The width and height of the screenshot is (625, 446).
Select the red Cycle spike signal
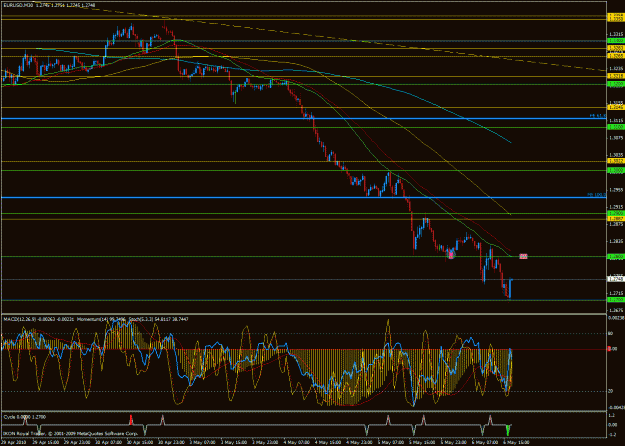click(131, 419)
